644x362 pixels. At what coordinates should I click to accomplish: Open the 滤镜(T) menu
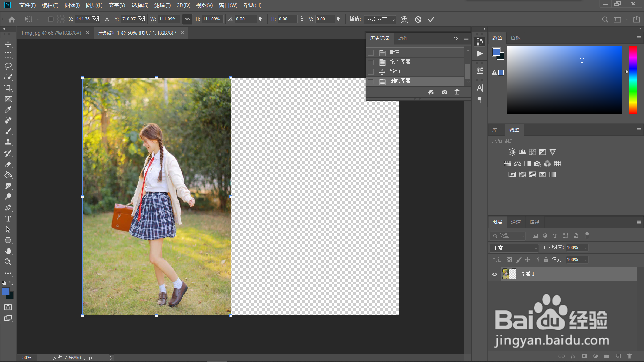tap(162, 5)
